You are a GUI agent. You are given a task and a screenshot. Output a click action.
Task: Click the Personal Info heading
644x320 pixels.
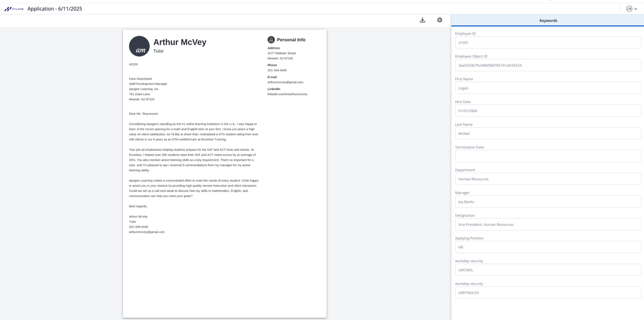point(291,40)
